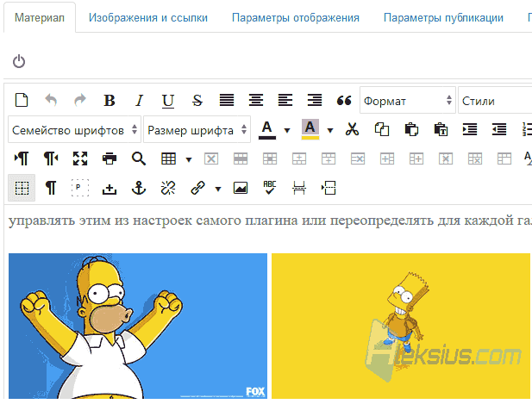Screen dimensions: 532x404
Task: Open the Стили dropdown
Action: [x=495, y=100]
